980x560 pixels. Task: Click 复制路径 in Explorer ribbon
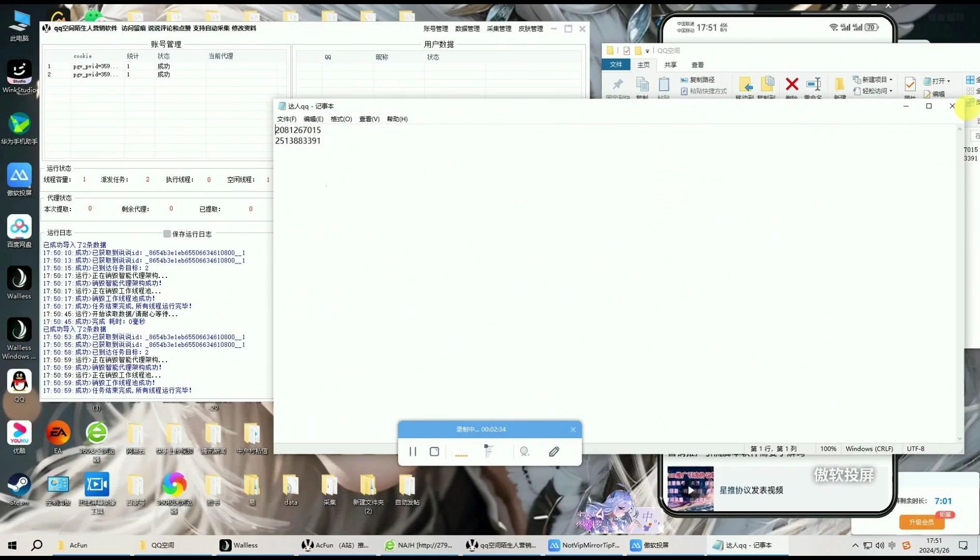697,79
